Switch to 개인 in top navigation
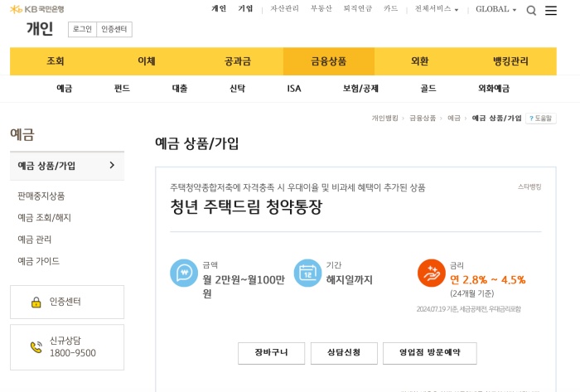Screen dimensions: 580x392 219,8
